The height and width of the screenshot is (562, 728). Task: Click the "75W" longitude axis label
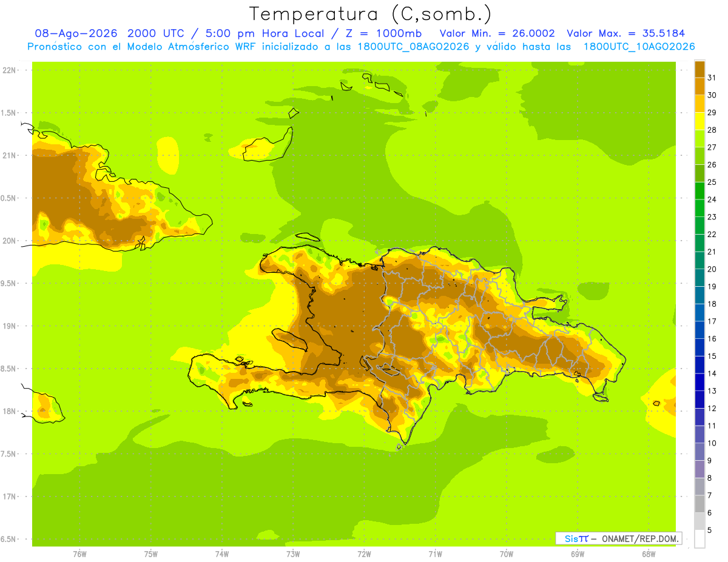point(151,554)
